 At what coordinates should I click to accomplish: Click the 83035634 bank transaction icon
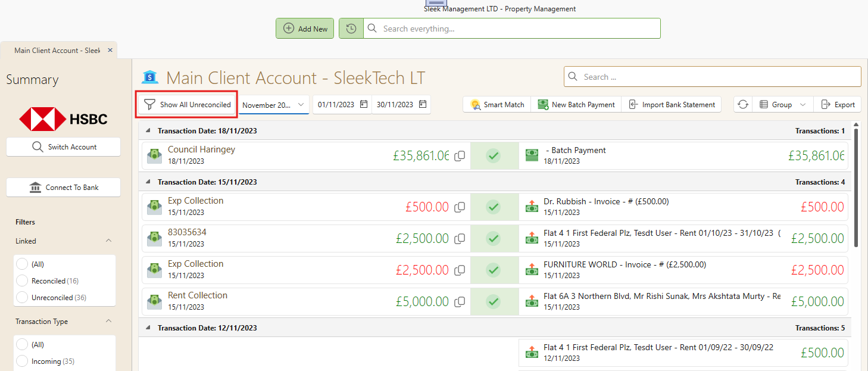click(x=155, y=239)
